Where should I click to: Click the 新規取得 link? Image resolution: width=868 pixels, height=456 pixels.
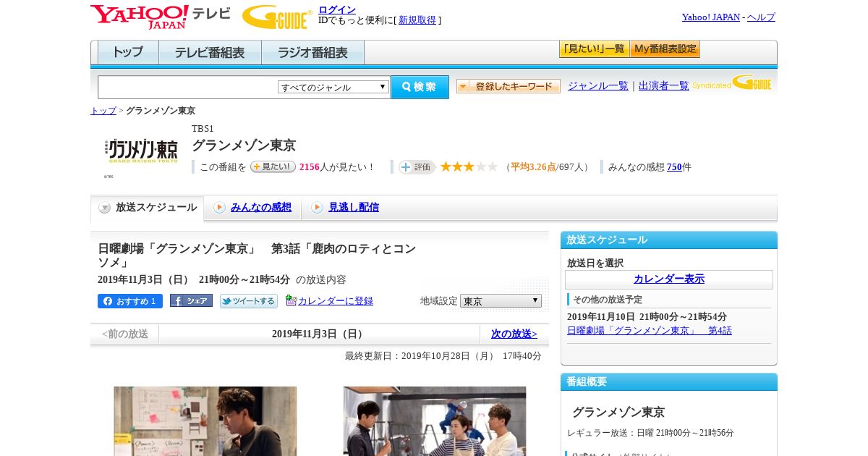417,20
